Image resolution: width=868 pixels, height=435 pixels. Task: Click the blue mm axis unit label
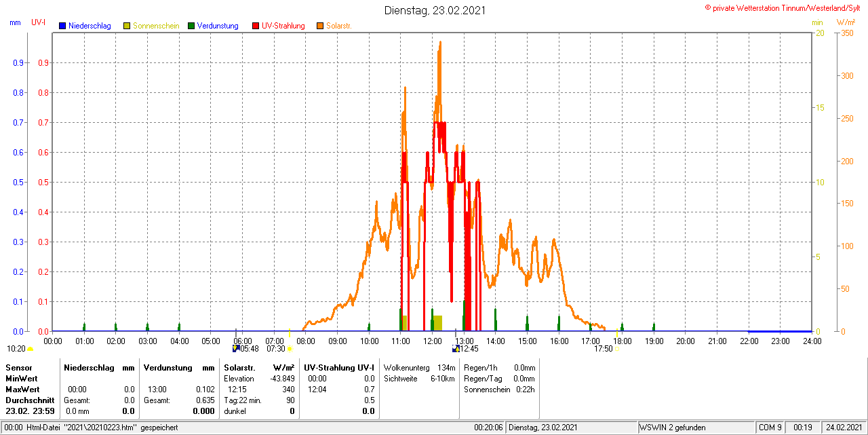15,23
